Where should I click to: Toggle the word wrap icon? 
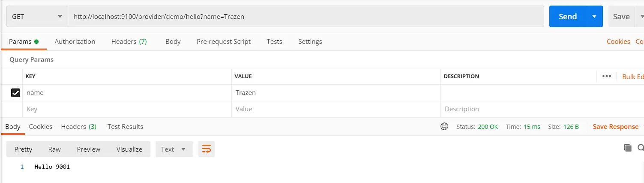207,149
